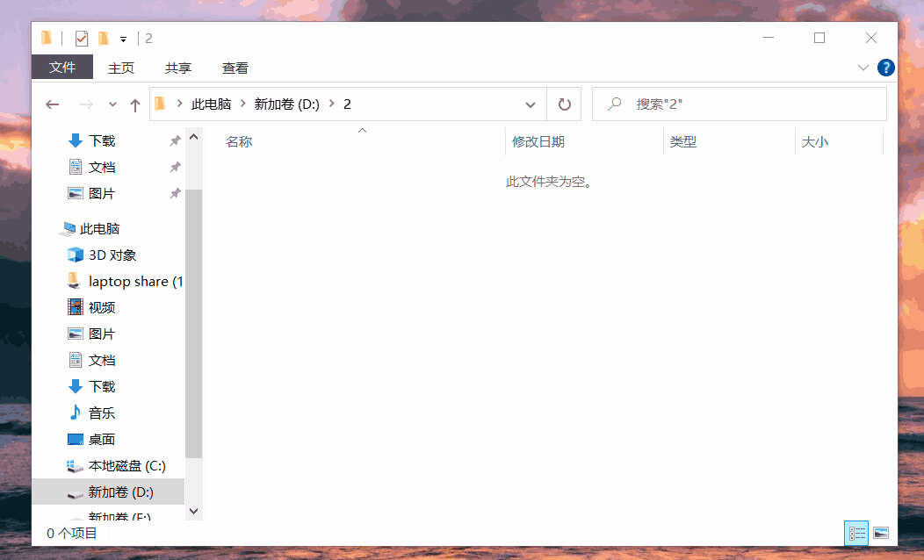Expand the chevron after 此电脑 in address bar
Viewport: 924px width, 560px height.
coord(242,104)
